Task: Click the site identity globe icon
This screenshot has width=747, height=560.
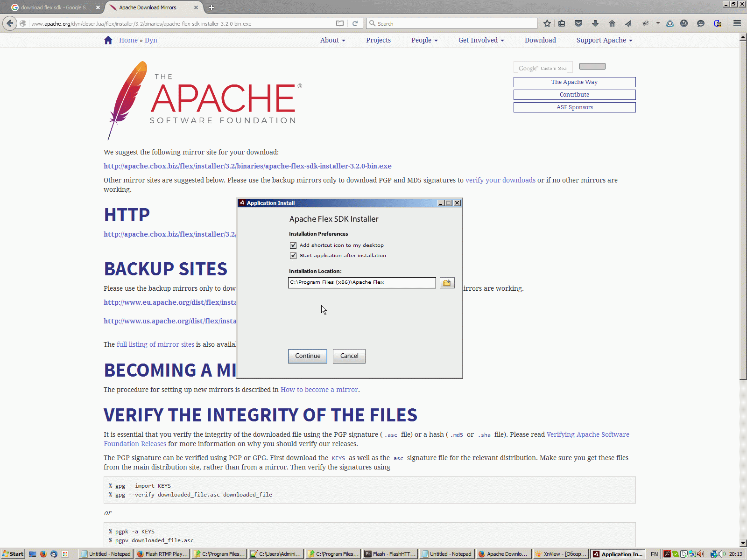Action: click(23, 23)
